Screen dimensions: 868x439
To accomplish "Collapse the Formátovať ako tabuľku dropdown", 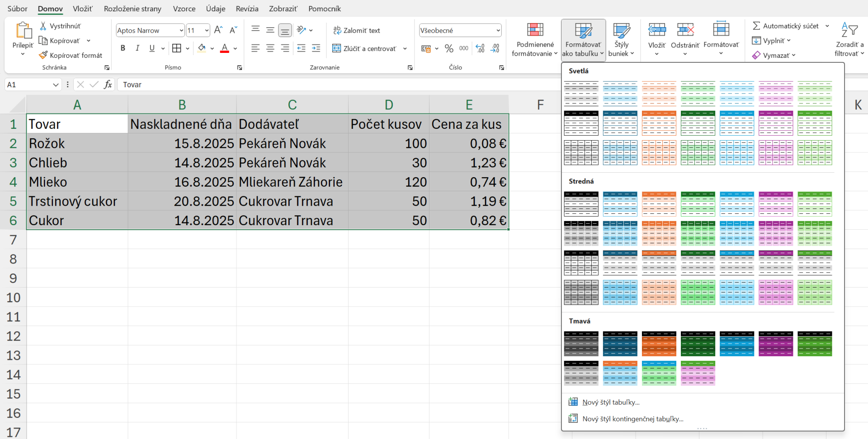I will [x=584, y=40].
